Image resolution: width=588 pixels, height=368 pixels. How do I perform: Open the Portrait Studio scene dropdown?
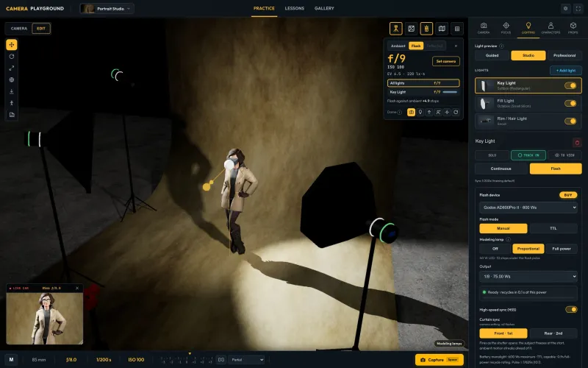click(x=107, y=9)
